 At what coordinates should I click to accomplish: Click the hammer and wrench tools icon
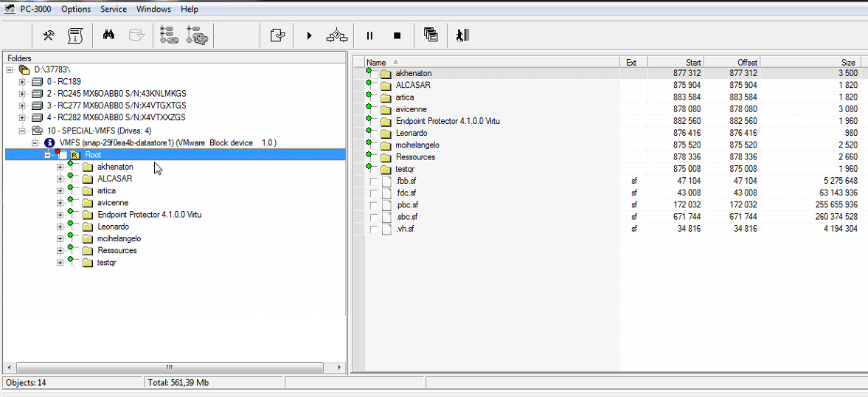click(x=49, y=35)
